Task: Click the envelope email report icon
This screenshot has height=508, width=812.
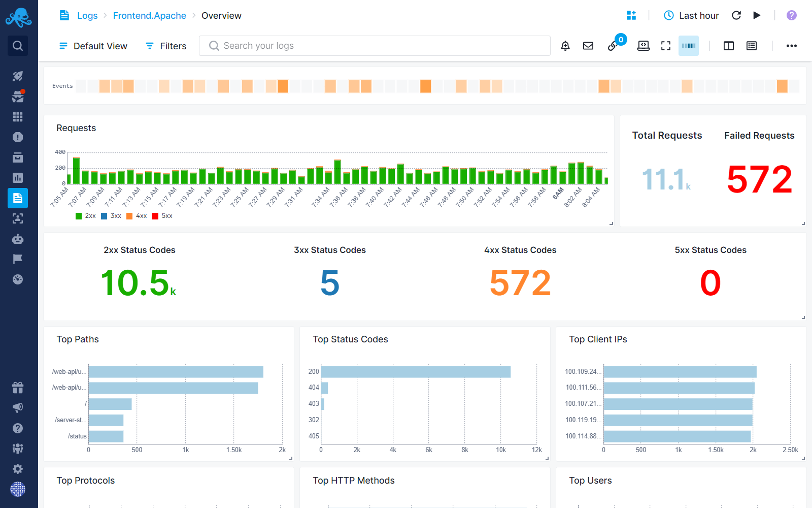Action: point(588,46)
